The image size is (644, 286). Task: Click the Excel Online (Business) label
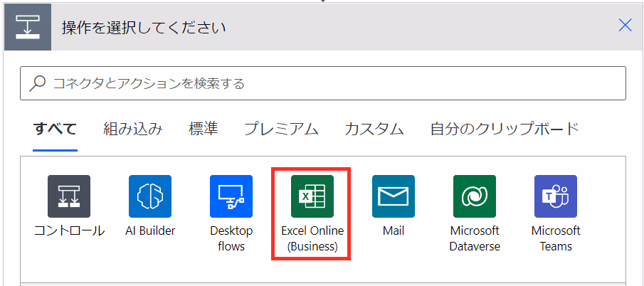[312, 238]
